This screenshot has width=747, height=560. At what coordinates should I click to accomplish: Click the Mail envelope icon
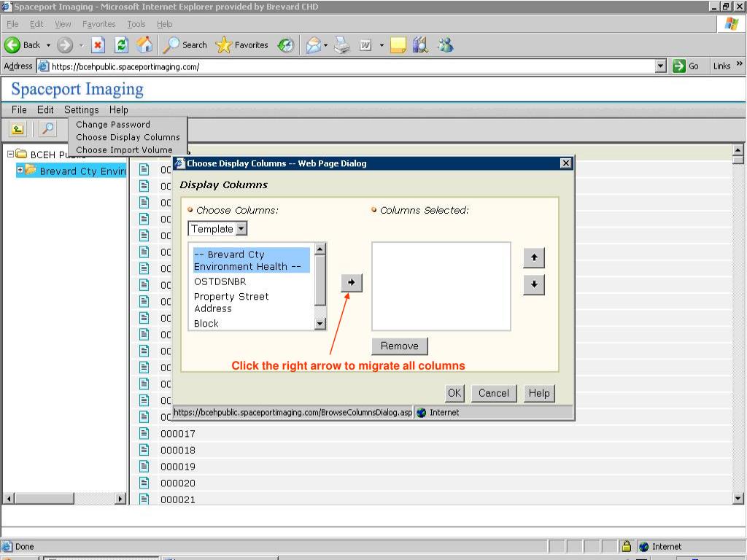coord(314,45)
